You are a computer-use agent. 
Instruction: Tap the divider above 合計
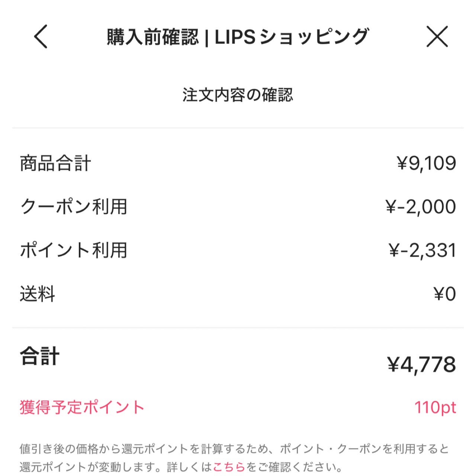(x=238, y=328)
